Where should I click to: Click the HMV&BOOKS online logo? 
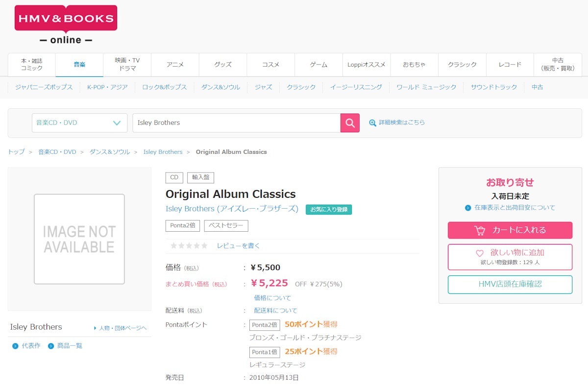[66, 24]
